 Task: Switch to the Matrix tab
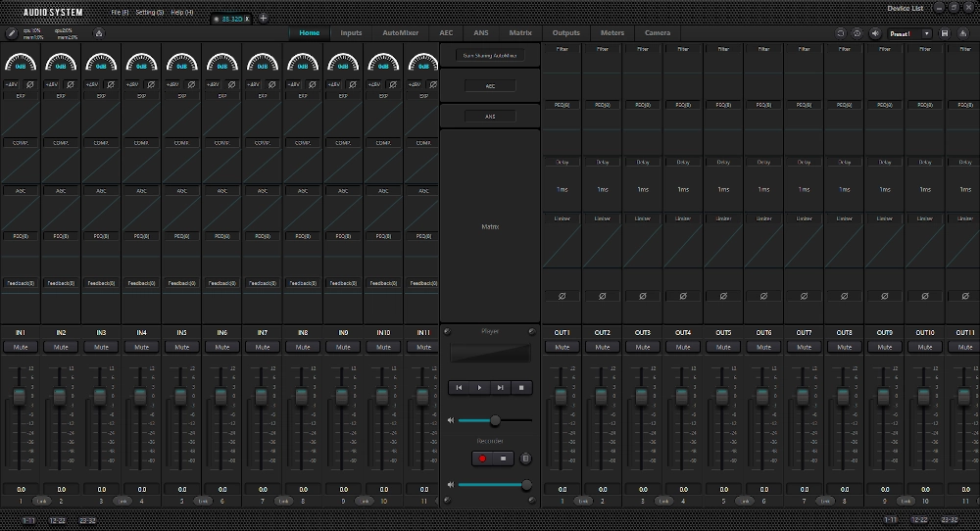[520, 33]
